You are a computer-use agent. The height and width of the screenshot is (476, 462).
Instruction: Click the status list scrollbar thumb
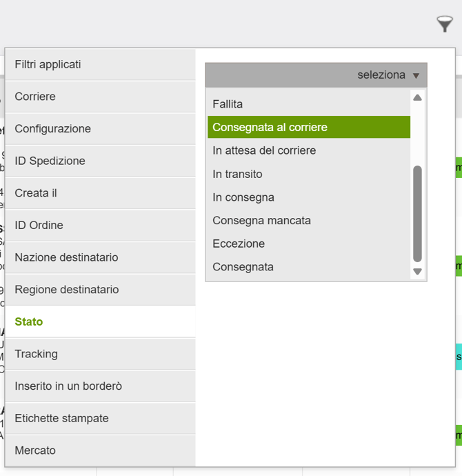click(x=417, y=214)
